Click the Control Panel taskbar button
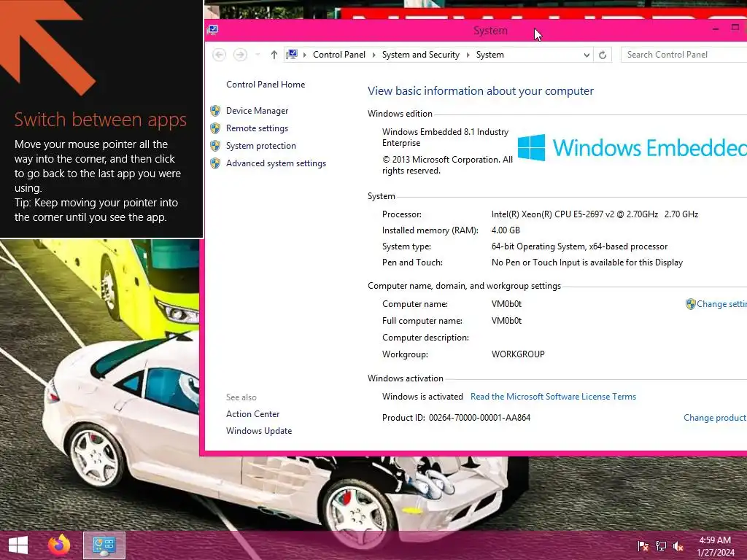Viewport: 747px width, 560px height. coord(104,545)
